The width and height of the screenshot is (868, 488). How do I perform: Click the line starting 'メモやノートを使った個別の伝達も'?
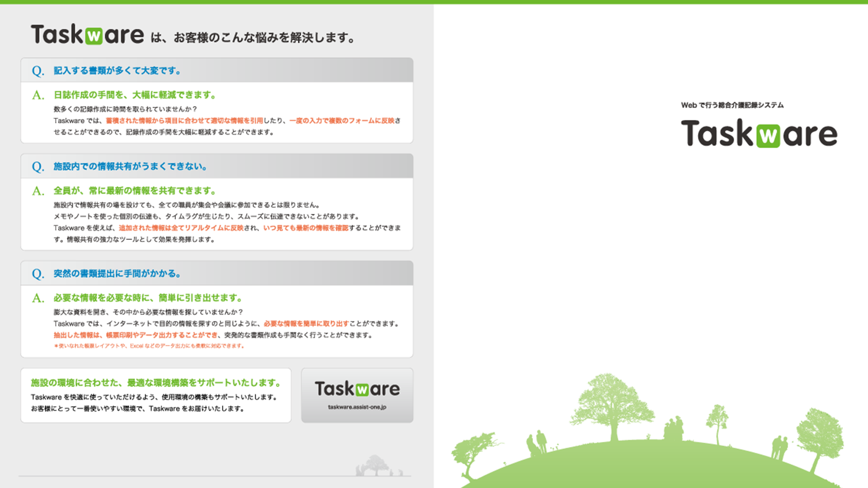pyautogui.click(x=206, y=216)
